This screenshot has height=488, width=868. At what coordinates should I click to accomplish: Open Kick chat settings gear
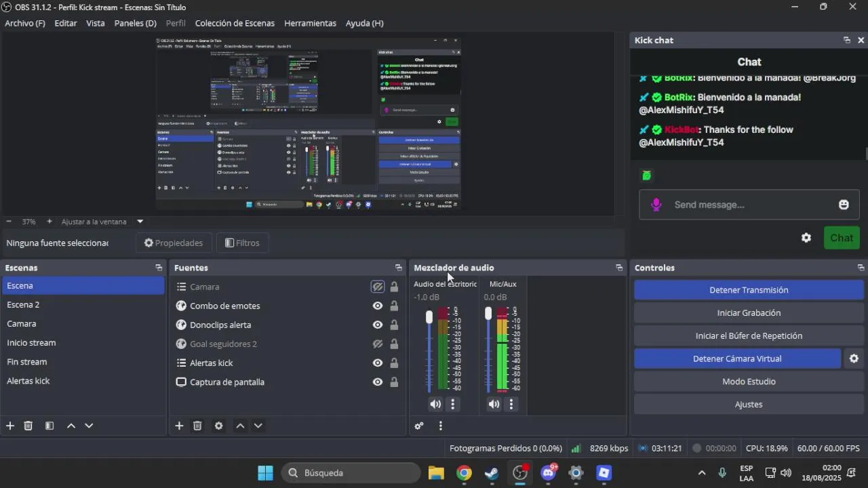[806, 238]
